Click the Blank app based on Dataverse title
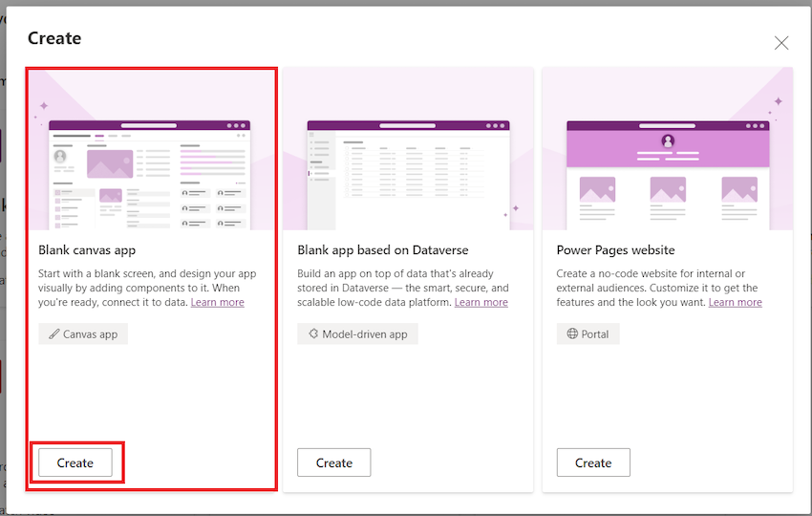Viewport: 812px width, 516px height. point(383,250)
